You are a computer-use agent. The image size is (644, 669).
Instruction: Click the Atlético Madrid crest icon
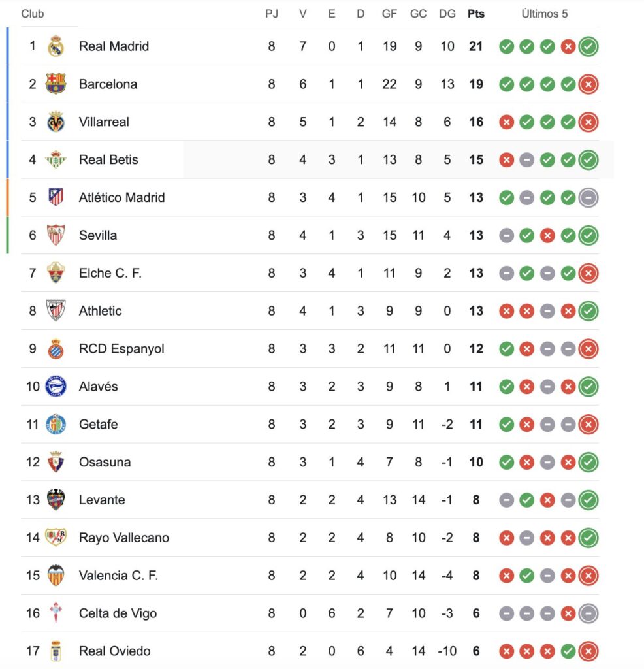click(56, 197)
